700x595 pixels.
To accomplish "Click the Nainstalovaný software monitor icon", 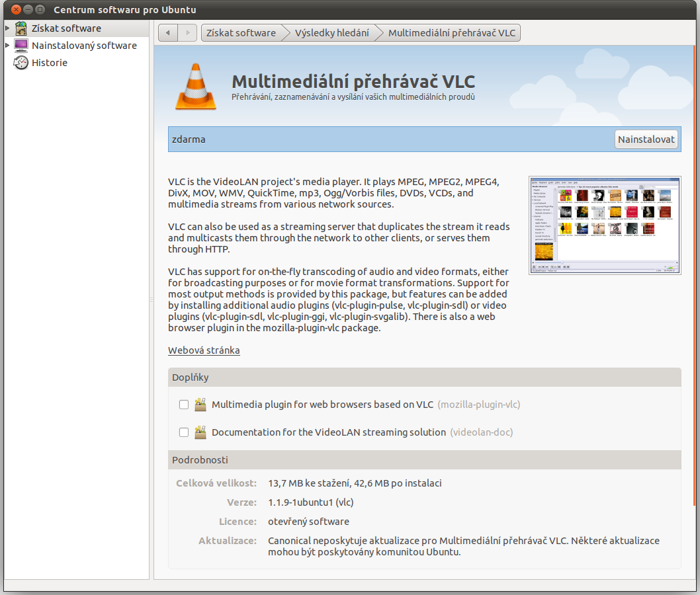I will pos(21,46).
